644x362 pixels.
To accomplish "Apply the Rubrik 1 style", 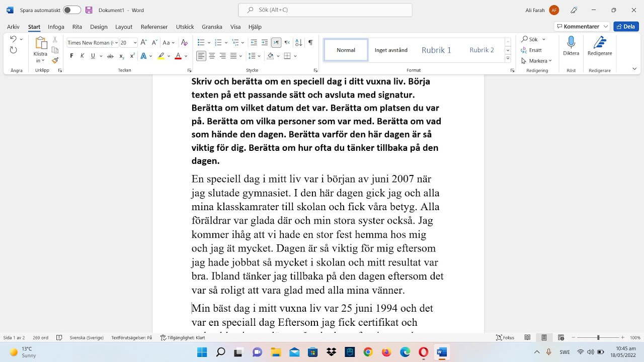I will [x=436, y=50].
